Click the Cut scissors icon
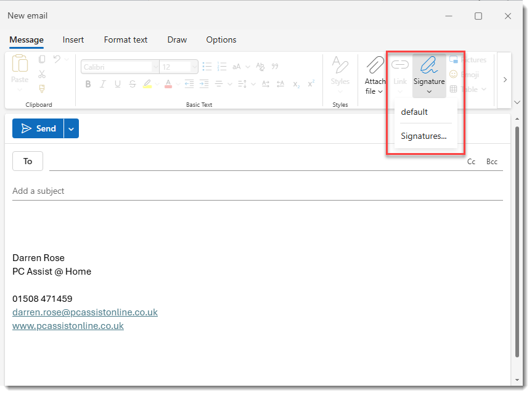Image resolution: width=532 pixels, height=395 pixels. pos(42,74)
